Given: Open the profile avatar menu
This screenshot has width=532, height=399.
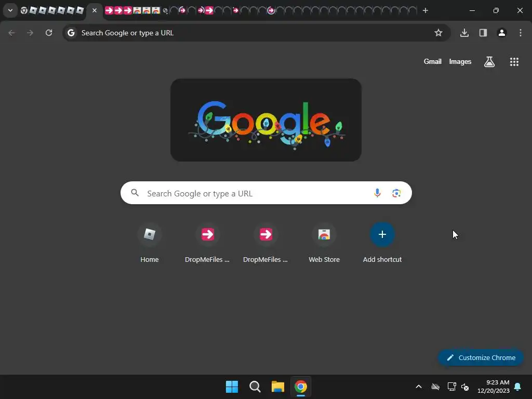Looking at the screenshot, I should coord(502,33).
